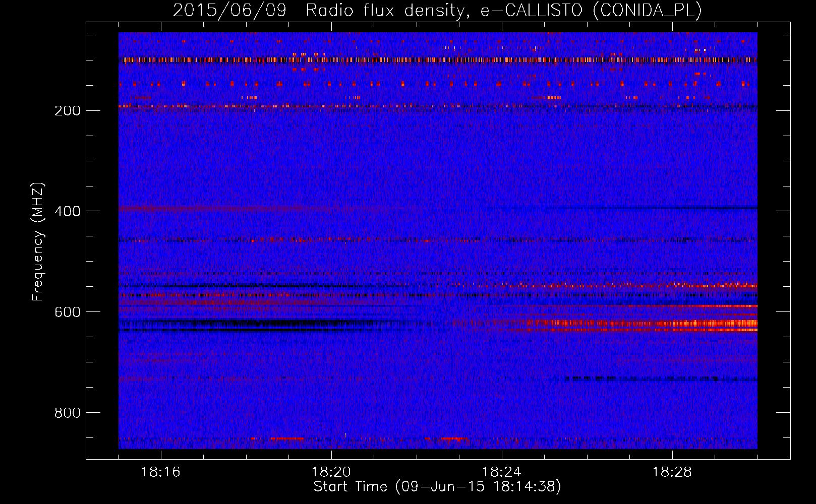Select the 18:16 time tick label
816x504 pixels.
[160, 472]
